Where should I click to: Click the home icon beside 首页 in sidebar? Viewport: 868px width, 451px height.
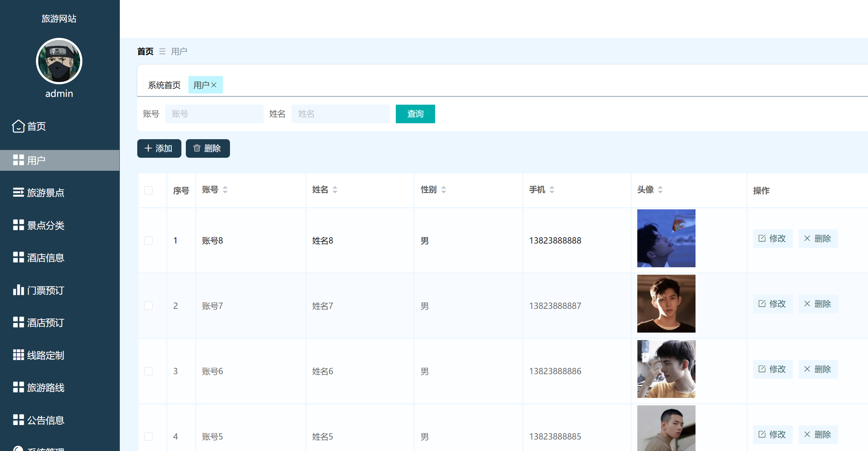point(18,126)
